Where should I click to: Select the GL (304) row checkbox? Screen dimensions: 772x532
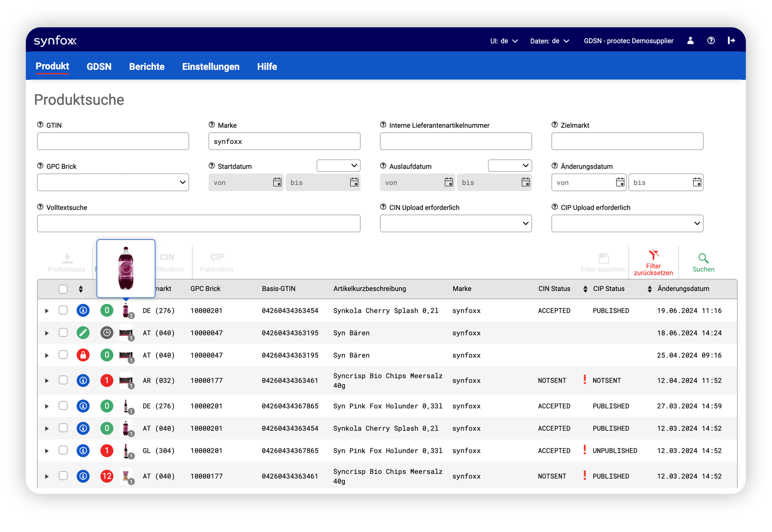click(x=63, y=450)
